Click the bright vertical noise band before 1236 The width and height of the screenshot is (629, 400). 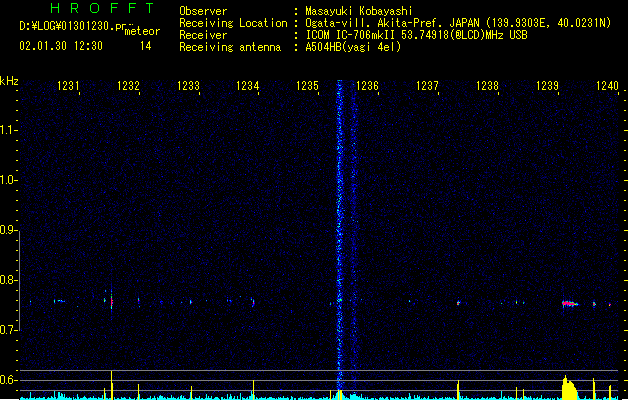point(339,237)
